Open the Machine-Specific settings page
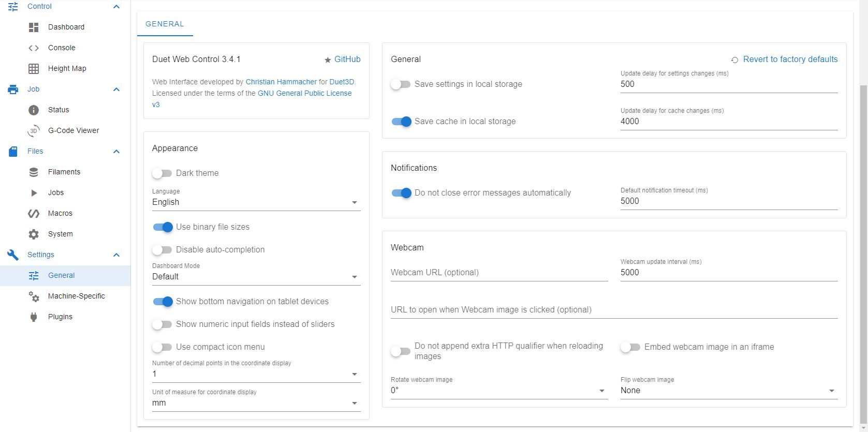 65,296
